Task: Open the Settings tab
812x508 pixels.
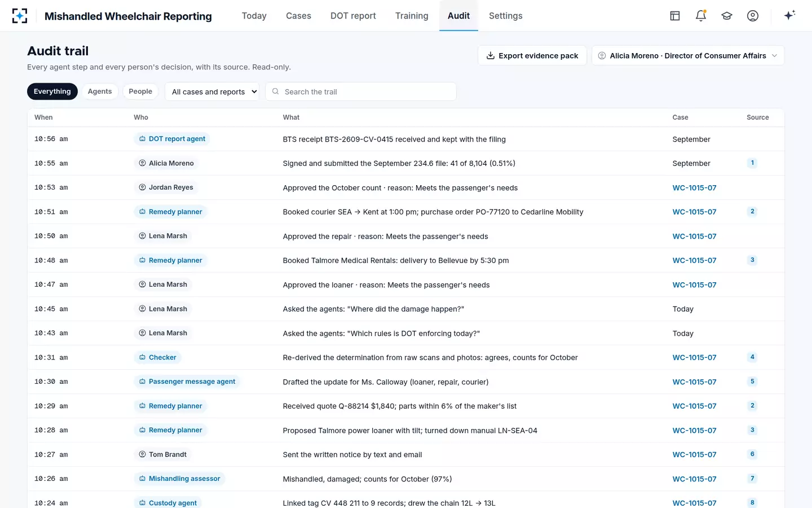Action: 506,16
